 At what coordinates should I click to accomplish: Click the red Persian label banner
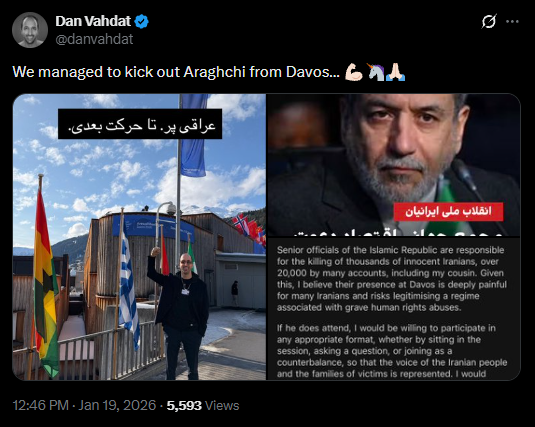point(448,212)
